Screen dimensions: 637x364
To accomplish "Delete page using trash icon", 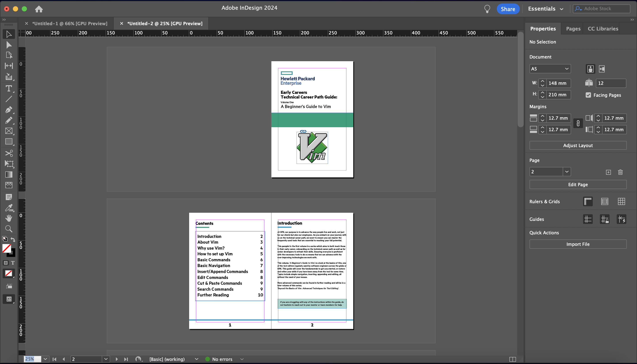I will click(620, 172).
